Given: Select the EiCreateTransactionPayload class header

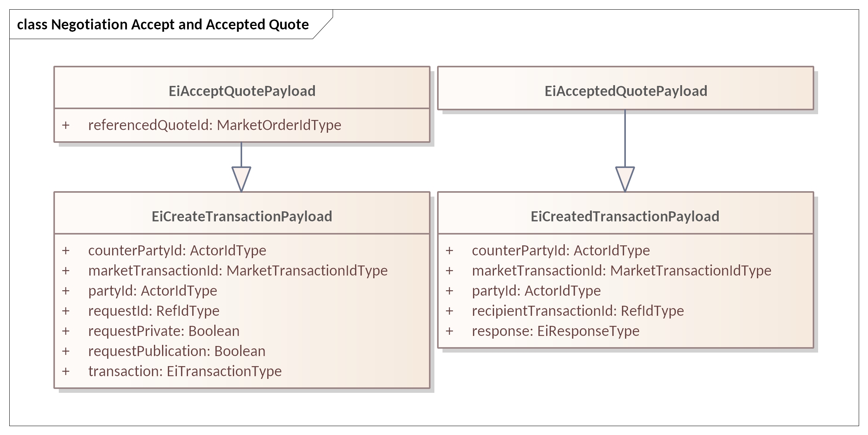Looking at the screenshot, I should click(242, 216).
